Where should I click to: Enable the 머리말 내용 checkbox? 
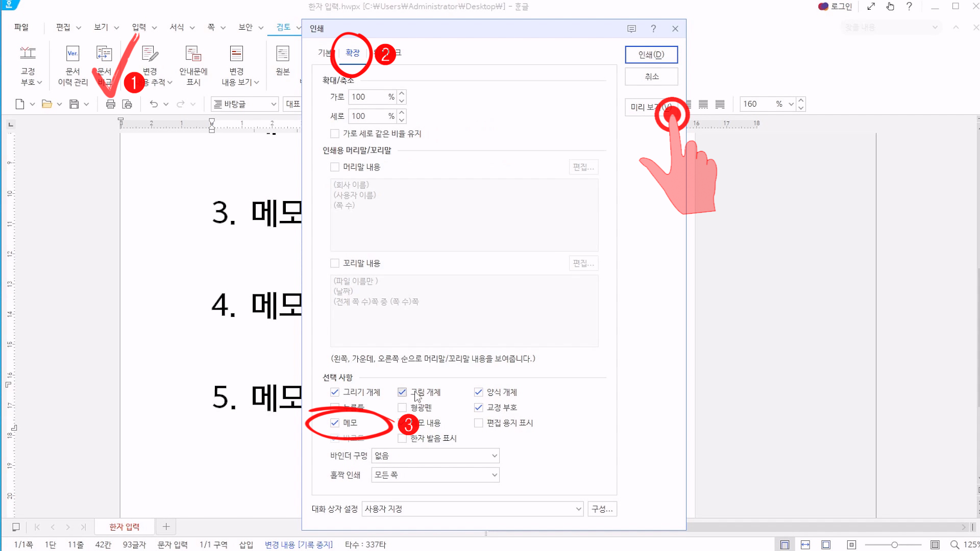pyautogui.click(x=335, y=167)
